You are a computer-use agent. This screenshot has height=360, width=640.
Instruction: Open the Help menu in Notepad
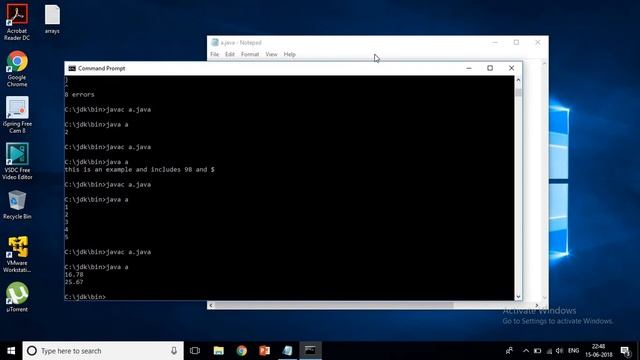pyautogui.click(x=289, y=54)
